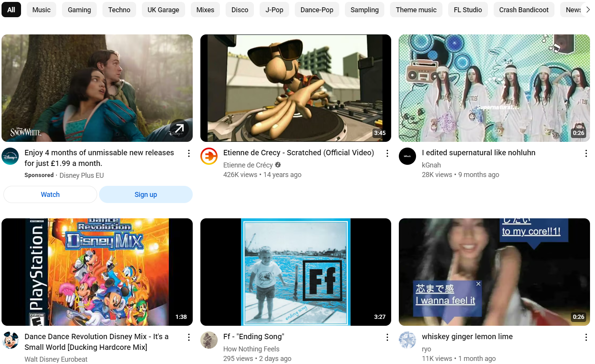Open Disney Mix PlayStation cover thumbnail
The width and height of the screenshot is (595, 364).
(97, 272)
